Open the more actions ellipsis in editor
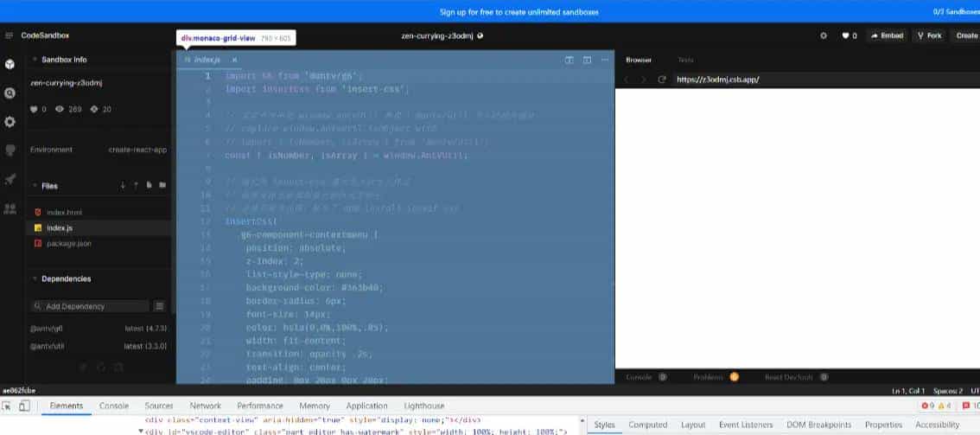The width and height of the screenshot is (980, 435). click(605, 60)
